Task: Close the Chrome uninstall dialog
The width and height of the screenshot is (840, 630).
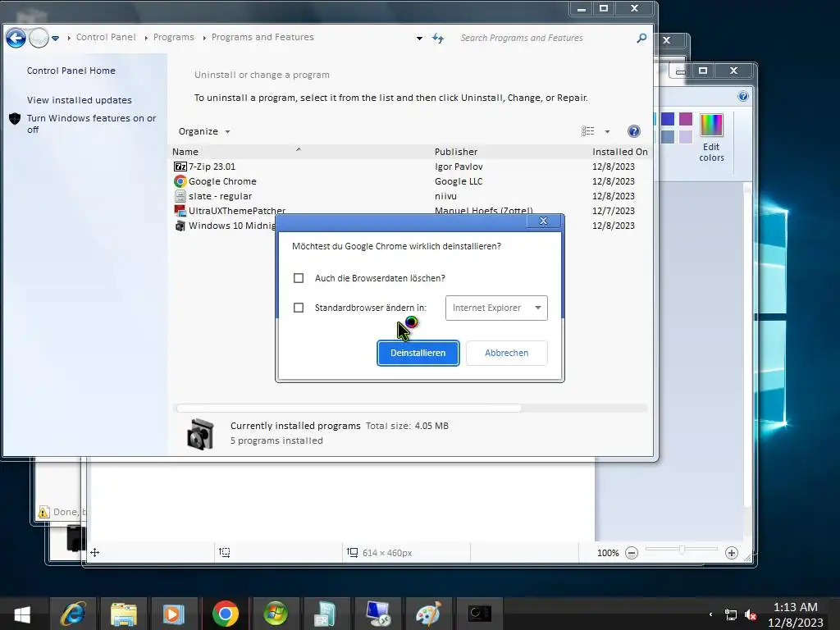Action: (543, 221)
